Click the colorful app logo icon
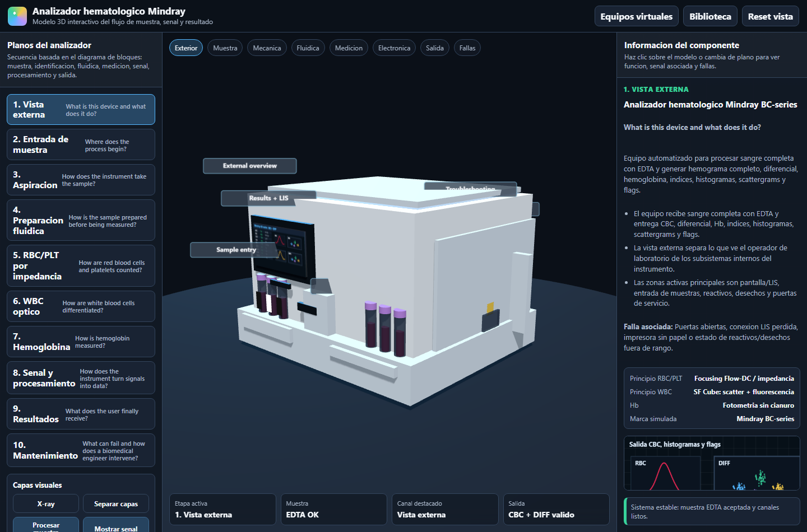This screenshot has width=807, height=532. point(17,16)
